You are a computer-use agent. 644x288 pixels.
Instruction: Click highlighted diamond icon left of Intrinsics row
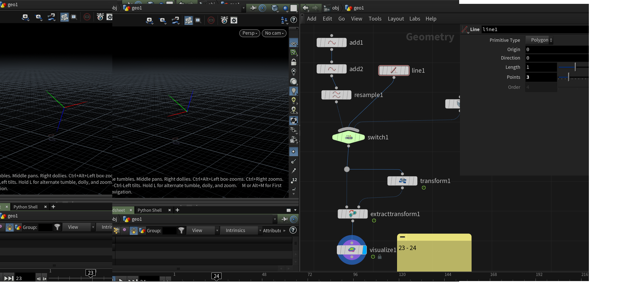point(134,231)
